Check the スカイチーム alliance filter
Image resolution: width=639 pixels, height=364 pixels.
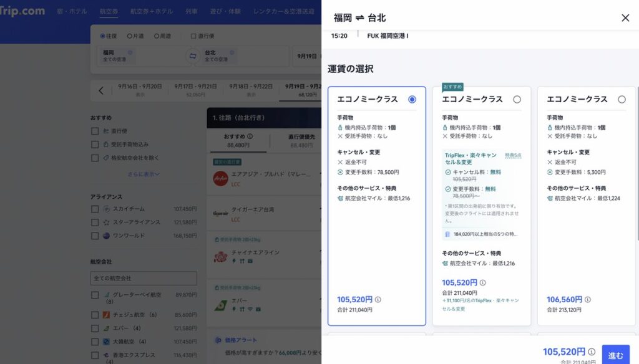pos(95,209)
